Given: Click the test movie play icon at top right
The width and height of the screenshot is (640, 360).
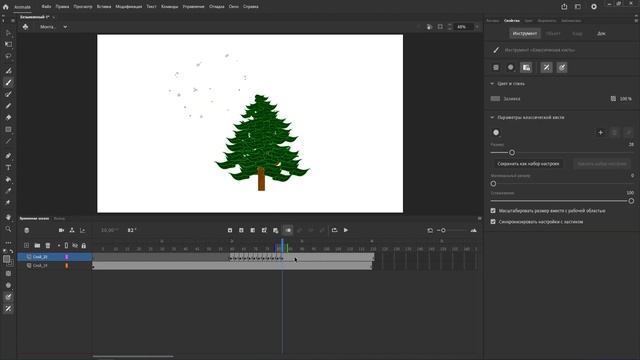Looking at the screenshot, I should (594, 7).
